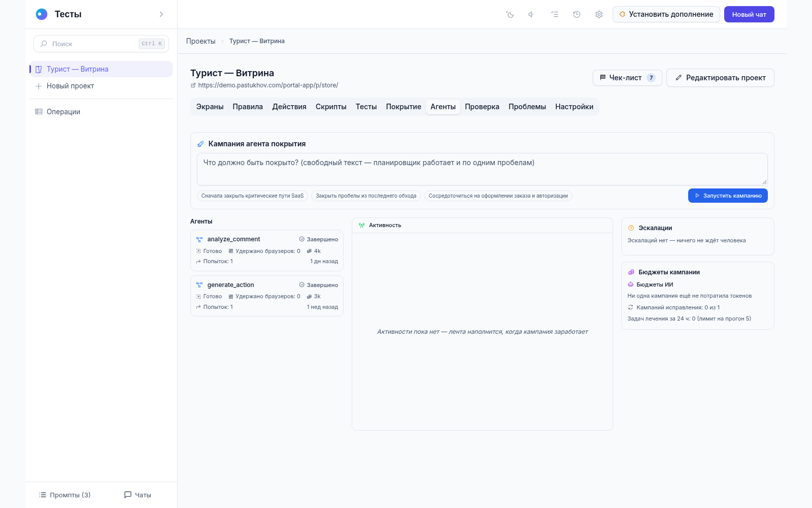The height and width of the screenshot is (508, 812).
Task: Switch to the Скрипты tab
Action: coord(331,107)
